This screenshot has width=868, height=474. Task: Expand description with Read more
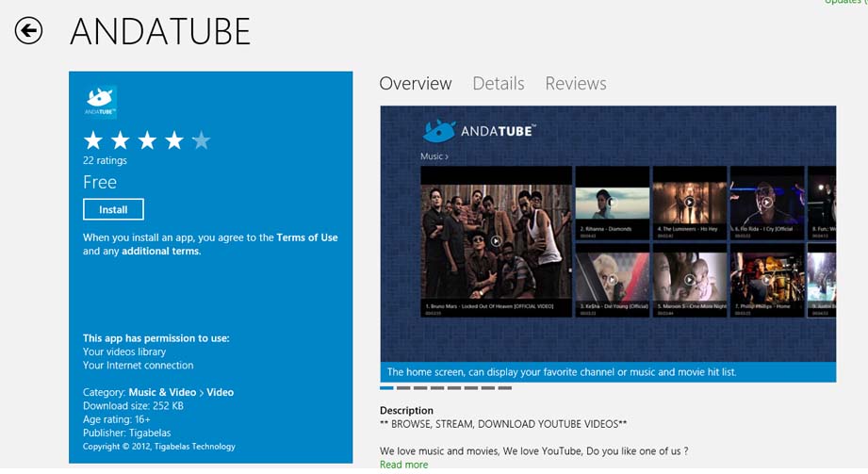point(404,465)
